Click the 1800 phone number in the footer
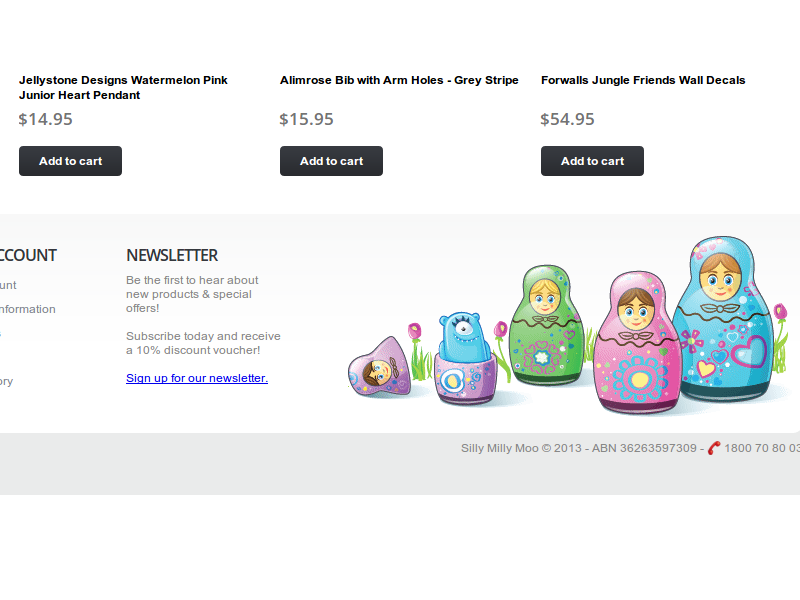The width and height of the screenshot is (800, 600). tap(760, 448)
